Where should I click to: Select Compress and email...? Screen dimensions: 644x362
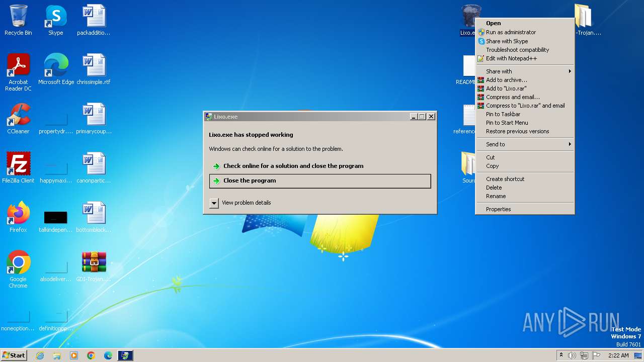[525, 97]
